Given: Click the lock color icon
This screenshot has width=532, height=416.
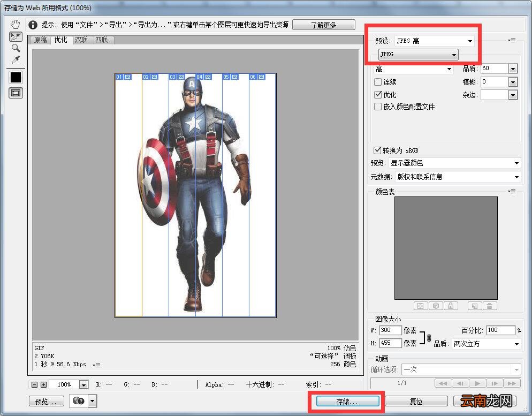Looking at the screenshot, I should point(451,306).
